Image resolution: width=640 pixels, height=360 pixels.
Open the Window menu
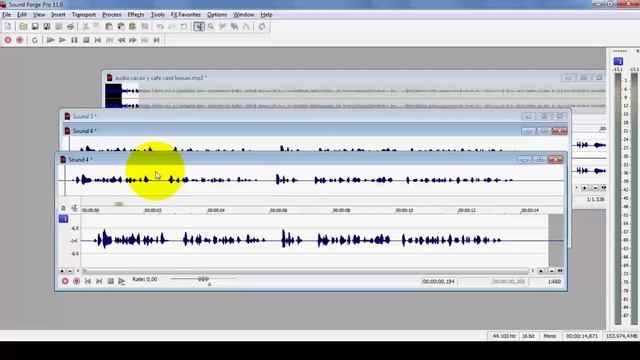click(244, 15)
